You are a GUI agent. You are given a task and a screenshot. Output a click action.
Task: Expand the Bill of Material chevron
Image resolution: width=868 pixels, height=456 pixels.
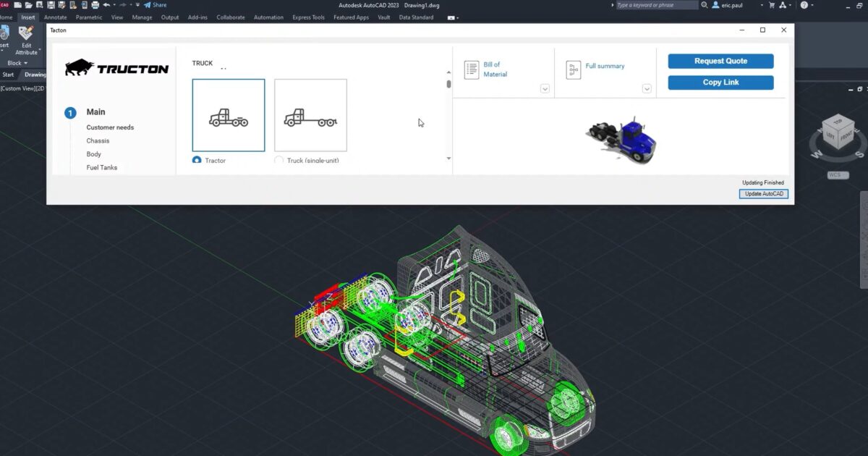tap(545, 89)
